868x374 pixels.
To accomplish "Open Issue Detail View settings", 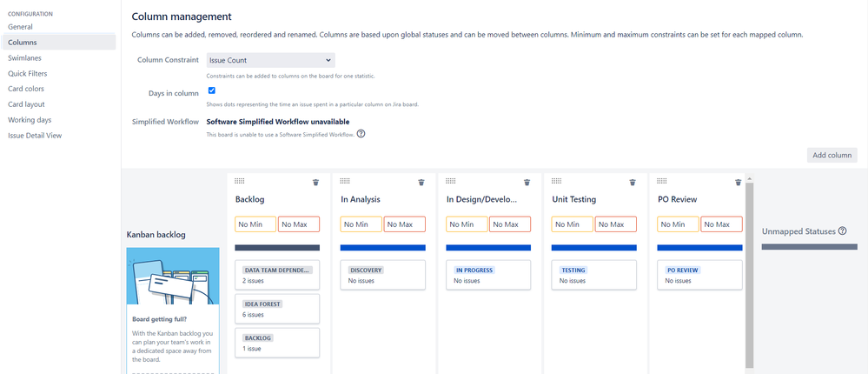I will [x=35, y=135].
